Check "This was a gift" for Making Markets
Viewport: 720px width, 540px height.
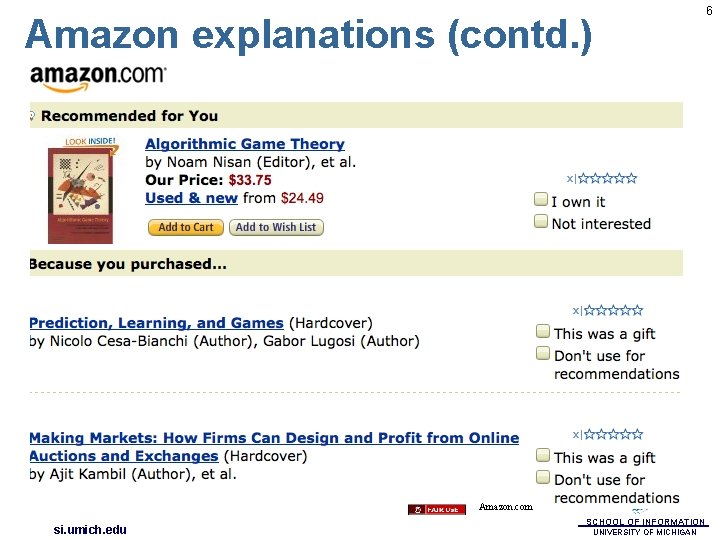pos(543,455)
